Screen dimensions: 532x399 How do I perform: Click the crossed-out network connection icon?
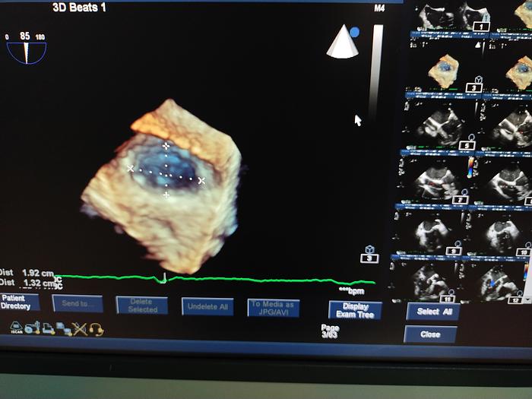(x=79, y=329)
